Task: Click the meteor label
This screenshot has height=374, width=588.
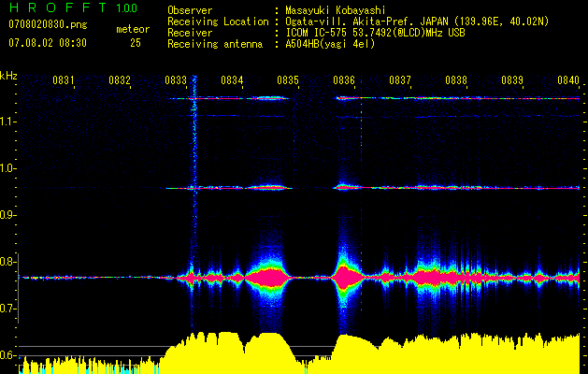Action: (x=133, y=29)
